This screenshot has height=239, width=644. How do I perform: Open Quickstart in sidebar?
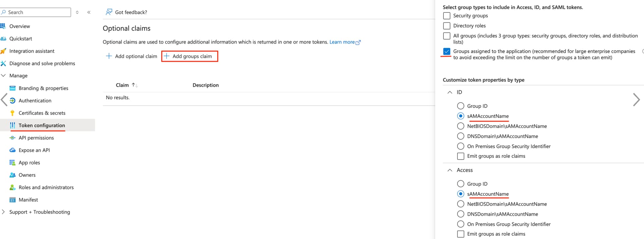click(x=21, y=39)
